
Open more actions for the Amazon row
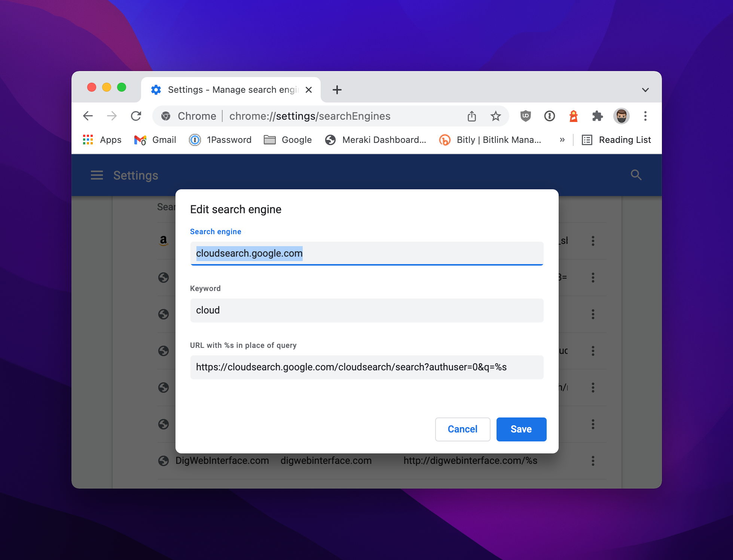[x=593, y=241]
